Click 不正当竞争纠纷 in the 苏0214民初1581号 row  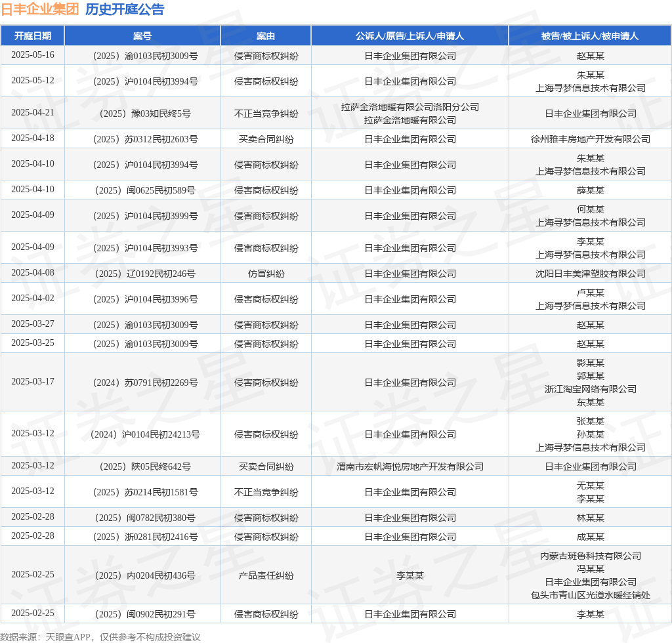[266, 492]
